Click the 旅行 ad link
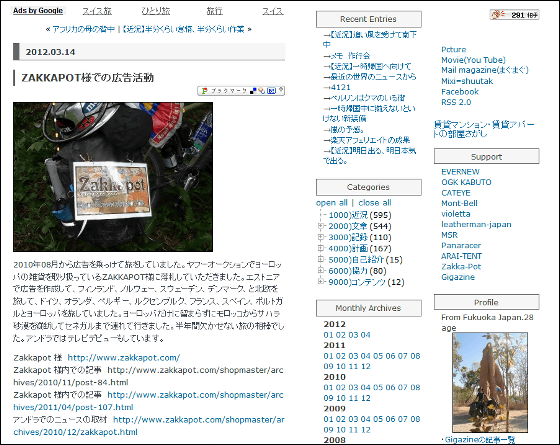 click(x=215, y=11)
